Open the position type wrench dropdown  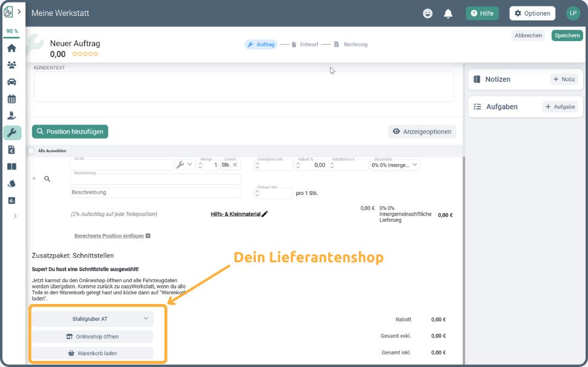(x=184, y=165)
